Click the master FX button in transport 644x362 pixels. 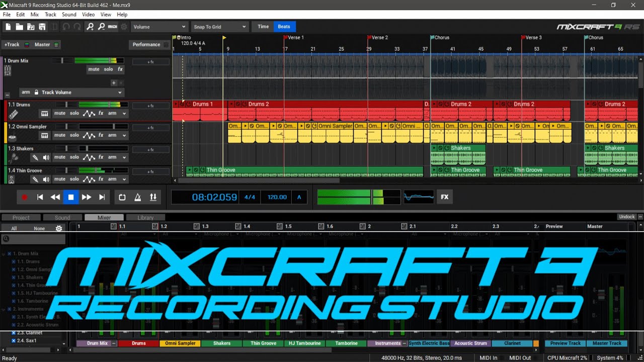445,197
